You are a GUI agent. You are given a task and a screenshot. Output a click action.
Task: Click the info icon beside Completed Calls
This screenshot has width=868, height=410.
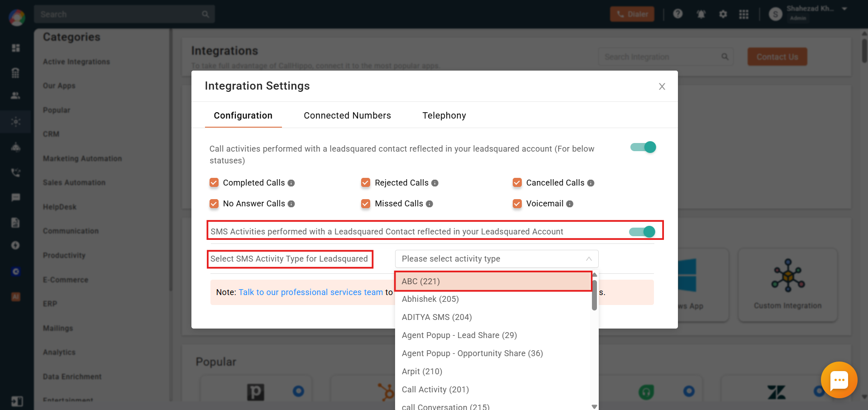291,183
